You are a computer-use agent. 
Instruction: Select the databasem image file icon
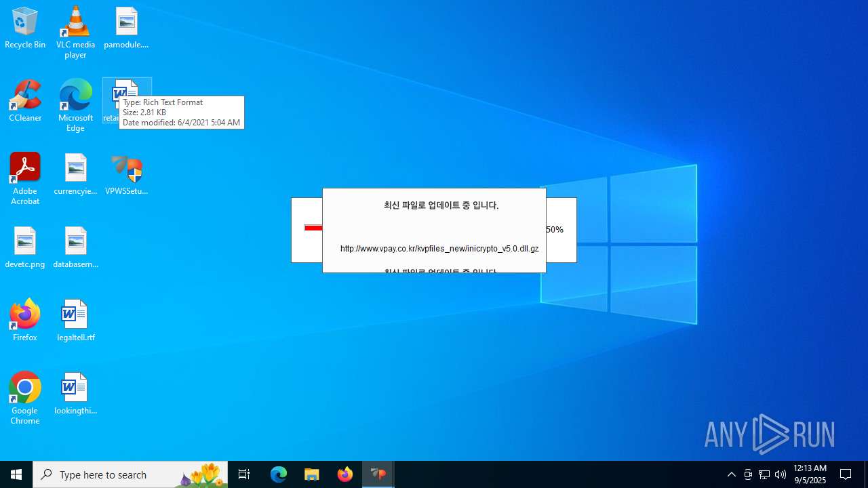pos(75,247)
